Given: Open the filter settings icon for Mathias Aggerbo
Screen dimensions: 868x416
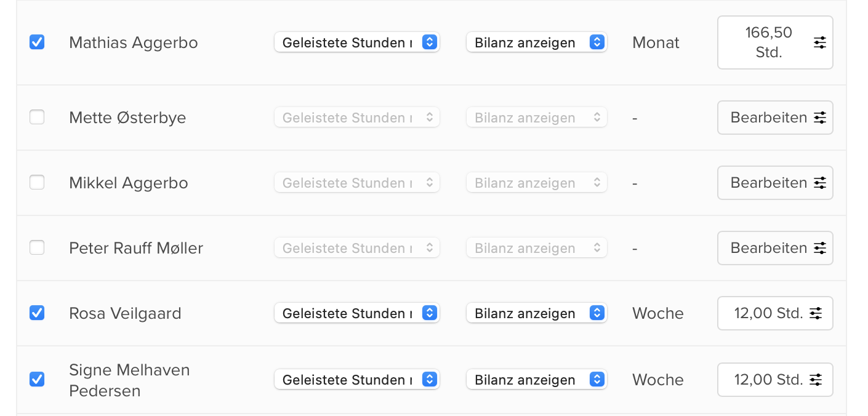Looking at the screenshot, I should point(819,42).
